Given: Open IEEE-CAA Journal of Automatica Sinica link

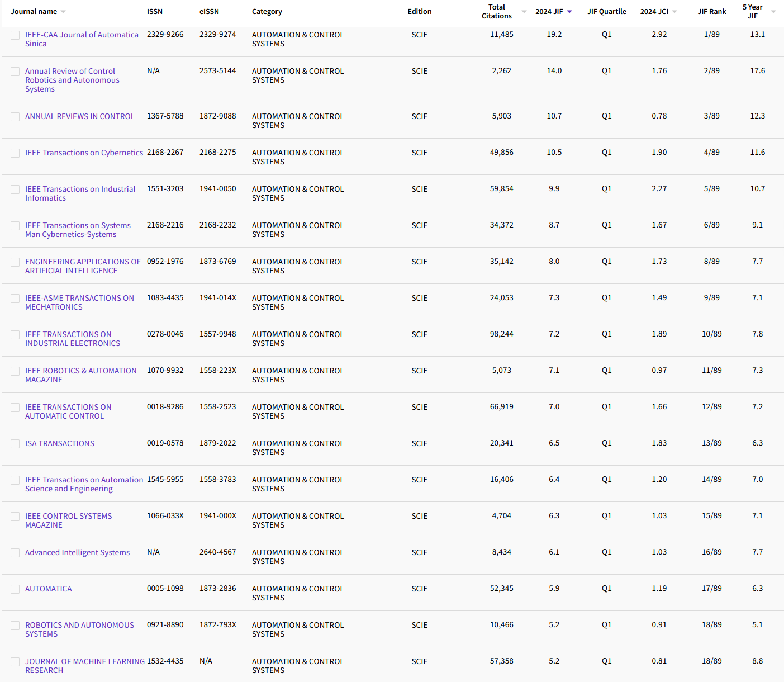Looking at the screenshot, I should coord(82,39).
